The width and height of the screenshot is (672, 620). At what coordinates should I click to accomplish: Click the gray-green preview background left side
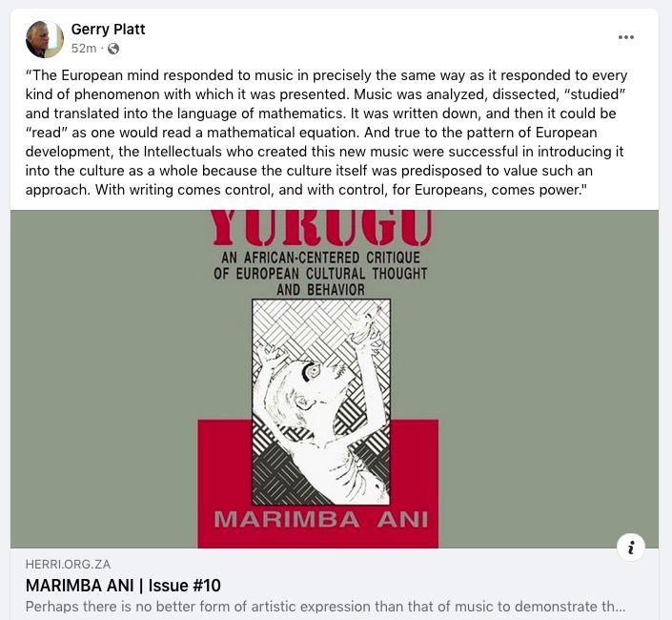(x=104, y=379)
